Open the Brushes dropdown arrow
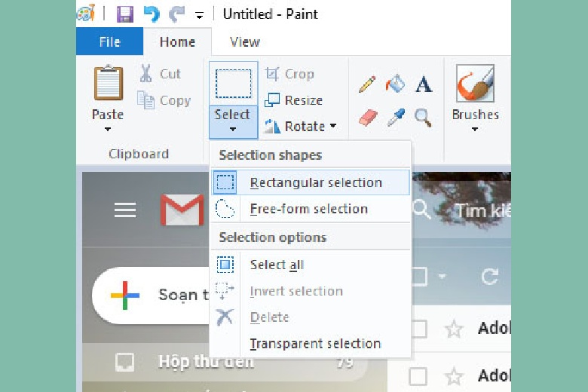Image resolution: width=588 pixels, height=392 pixels. pyautogui.click(x=475, y=130)
